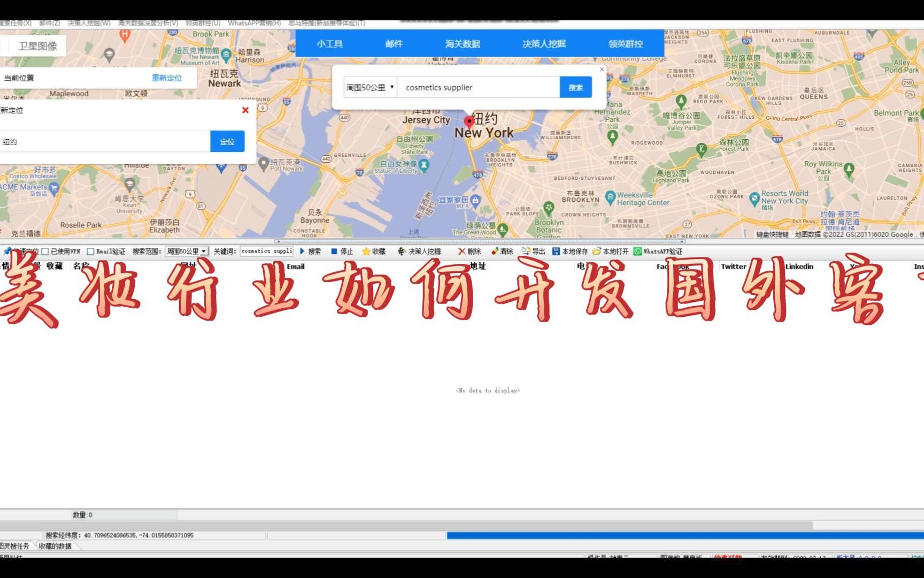Open the 领英群控(U) menu
This screenshot has height=578, width=924.
coord(203,23)
